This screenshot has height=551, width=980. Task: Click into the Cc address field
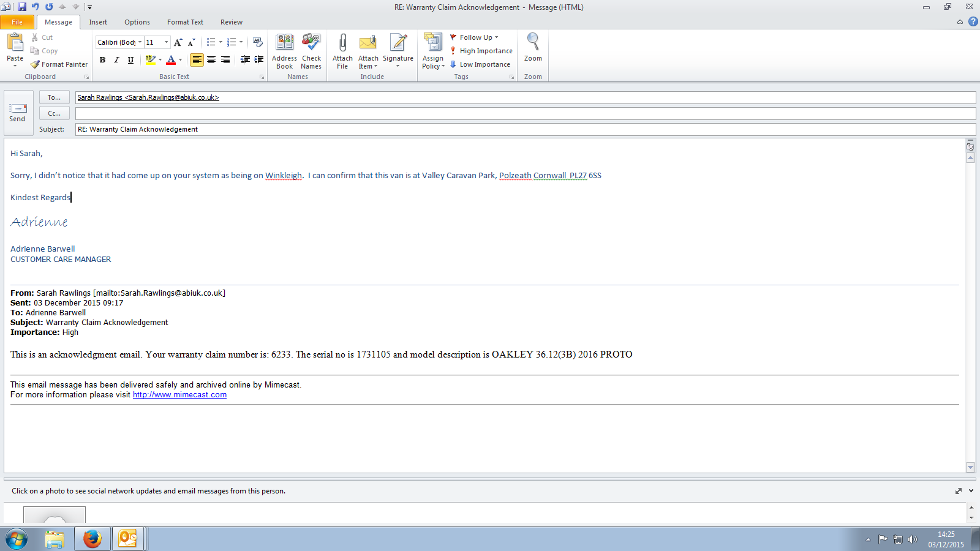525,113
